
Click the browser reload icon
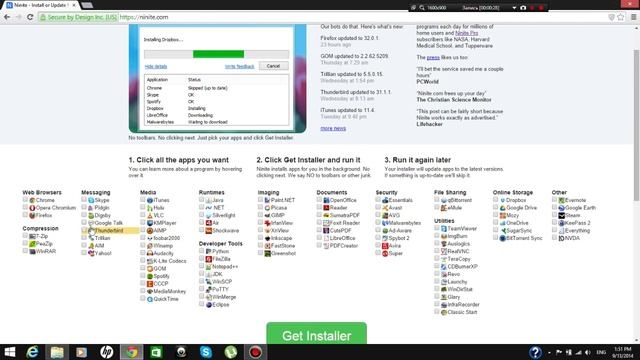pos(30,17)
